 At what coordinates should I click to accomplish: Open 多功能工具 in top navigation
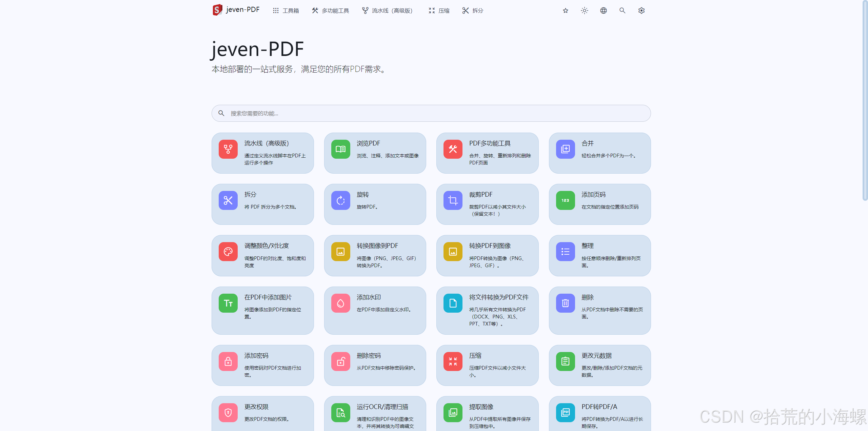pyautogui.click(x=330, y=11)
